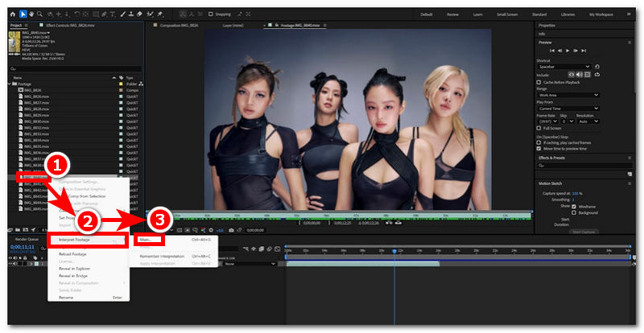Switch to the Small Screen workspace
The image size is (644, 333).
point(507,14)
